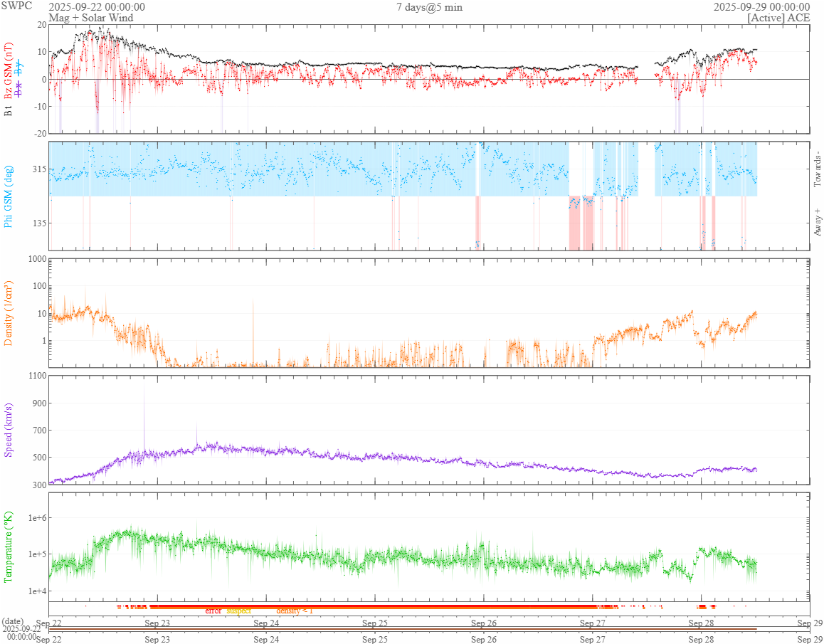Click the Sep 25 label on the lowest date axis
Screen dimensions: 824x644
(375, 640)
